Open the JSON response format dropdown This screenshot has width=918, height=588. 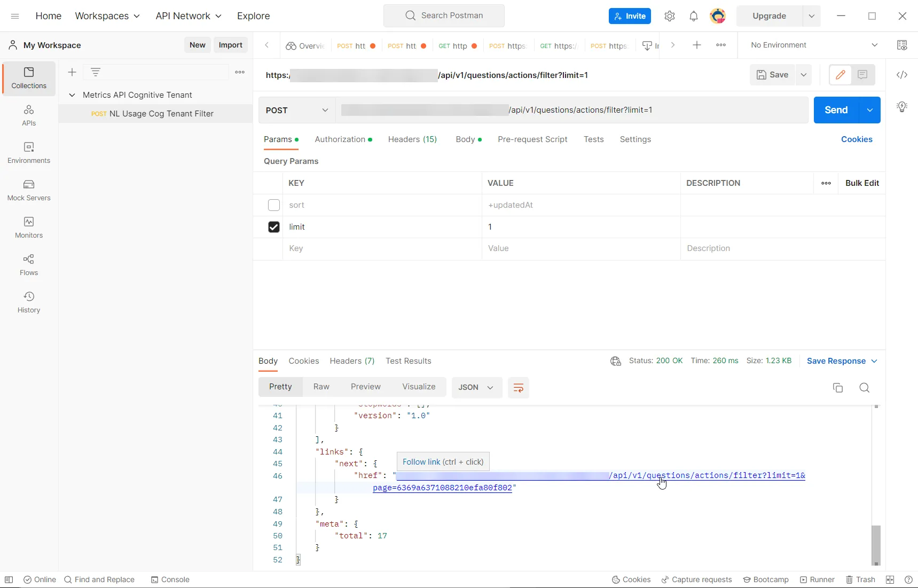476,388
